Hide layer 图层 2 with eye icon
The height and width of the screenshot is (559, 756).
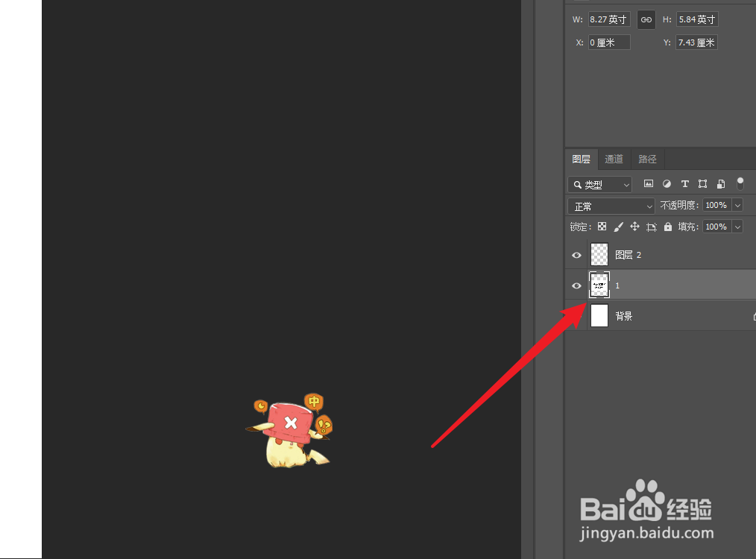(x=576, y=255)
